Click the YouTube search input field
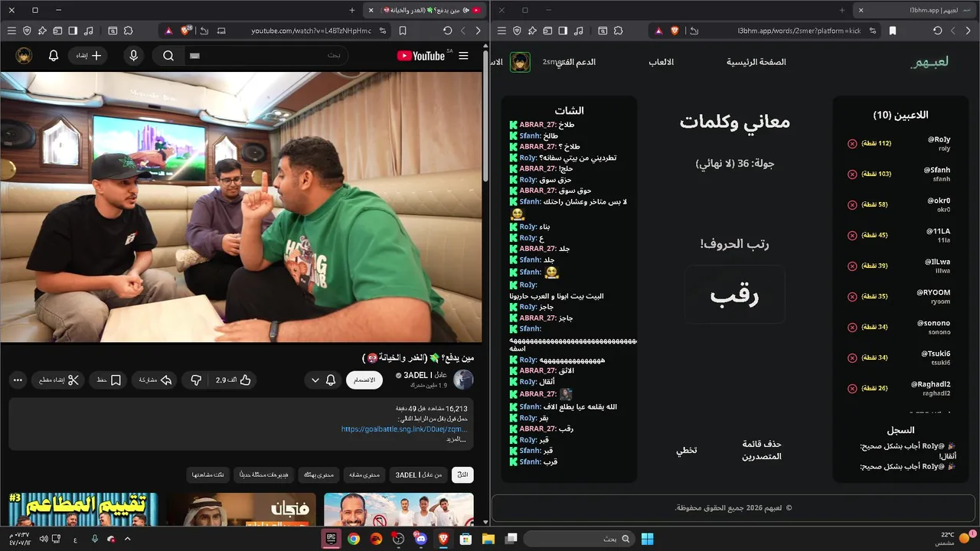 (268, 56)
